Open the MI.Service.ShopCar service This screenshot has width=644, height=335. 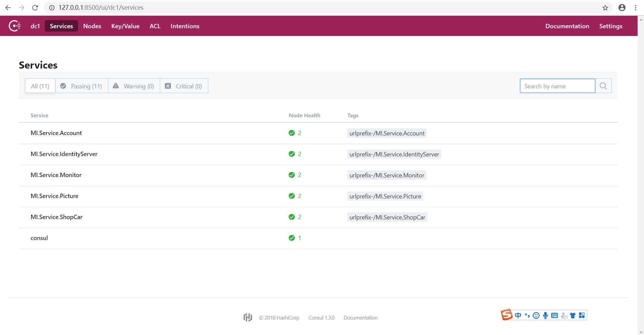57,217
